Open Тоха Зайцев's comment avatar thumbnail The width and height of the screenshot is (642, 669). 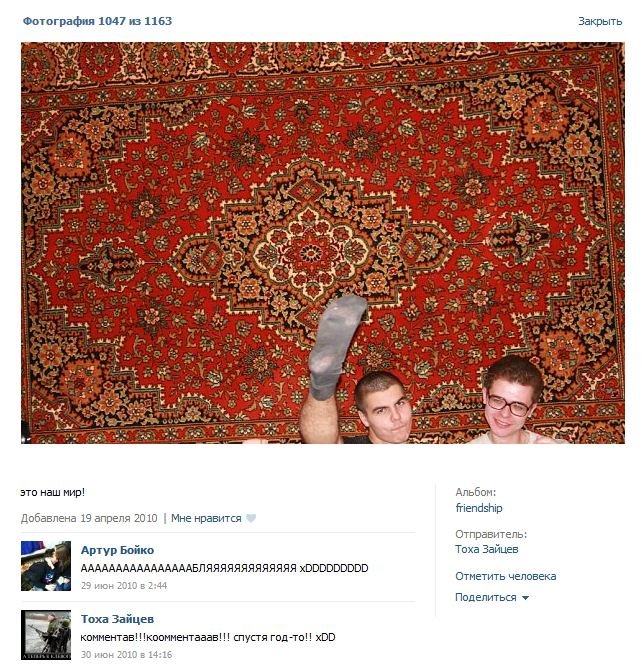[x=46, y=635]
